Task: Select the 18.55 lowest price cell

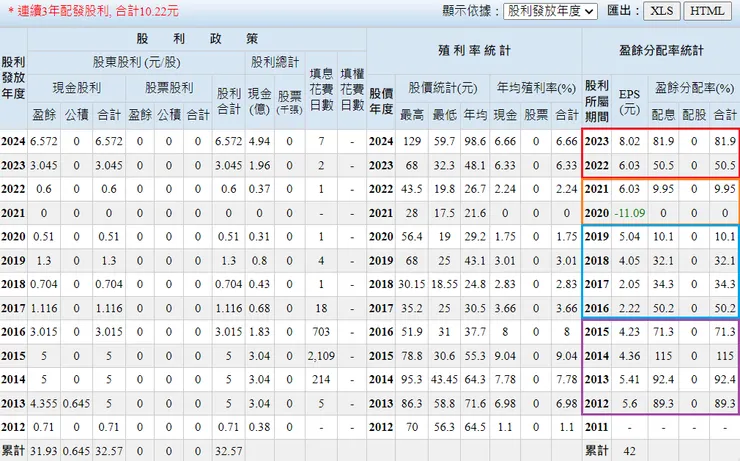Action: (444, 285)
